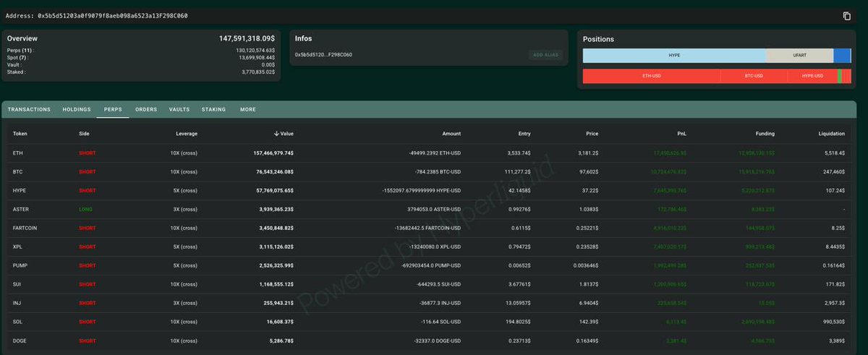This screenshot has height=355, width=868.
Task: Click BTC liquidation price 247,460$
Action: point(834,172)
